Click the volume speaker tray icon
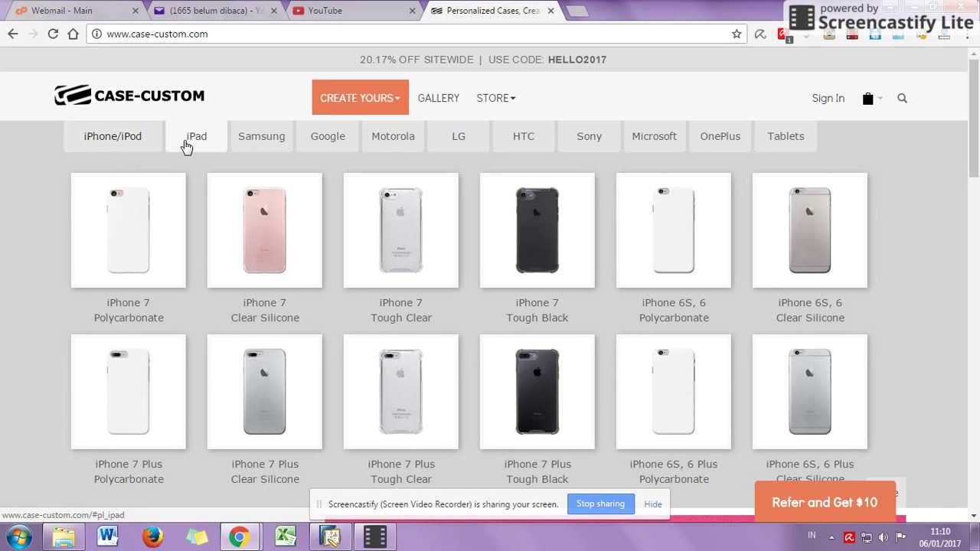Screen dimensions: 980x551 click(x=883, y=537)
